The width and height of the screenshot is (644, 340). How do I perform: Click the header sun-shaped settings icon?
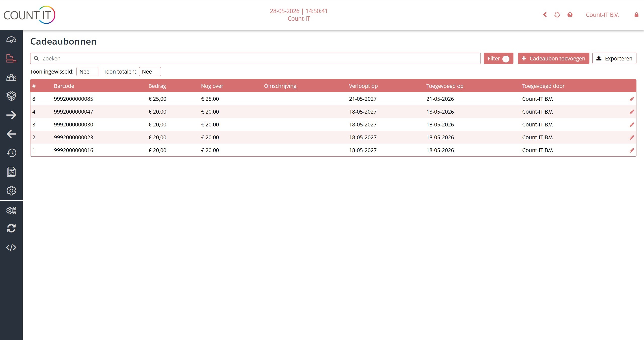557,15
